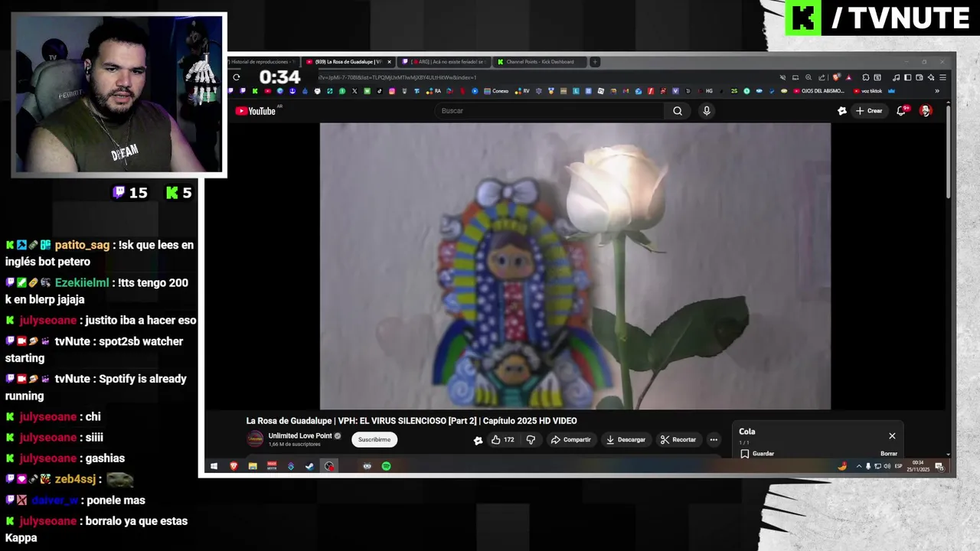This screenshot has width=980, height=551.
Task: Reload the page with the browser refresh icon
Action: [x=237, y=77]
